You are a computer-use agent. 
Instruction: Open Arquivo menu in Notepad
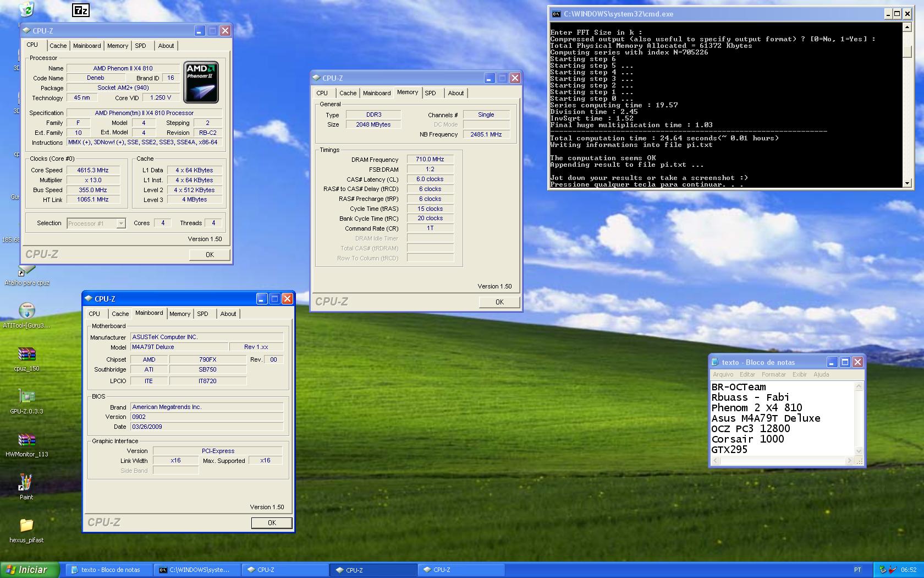[x=723, y=374]
